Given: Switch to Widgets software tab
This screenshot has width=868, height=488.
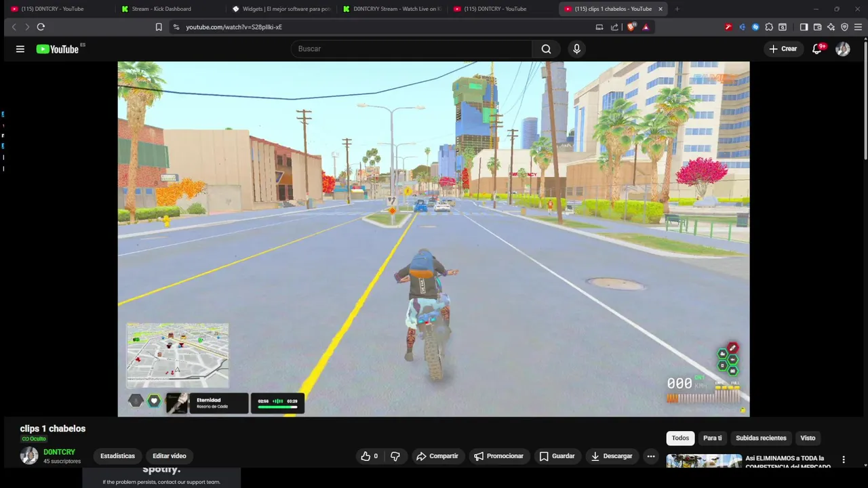Looking at the screenshot, I should pos(279,9).
